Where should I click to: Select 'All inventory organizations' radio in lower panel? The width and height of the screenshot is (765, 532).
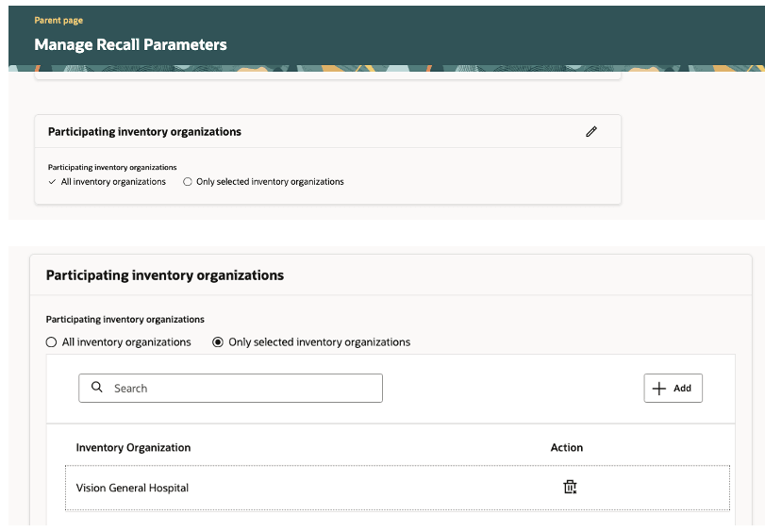click(51, 342)
